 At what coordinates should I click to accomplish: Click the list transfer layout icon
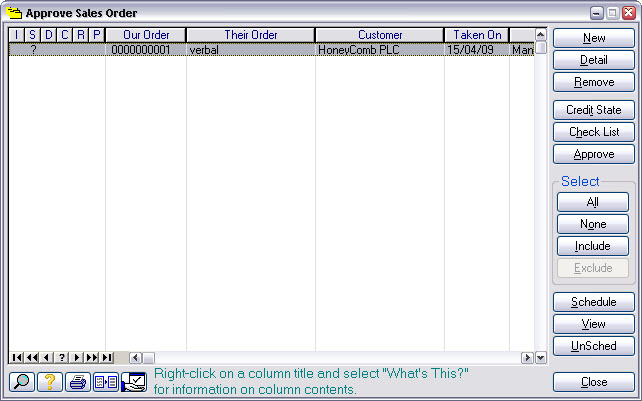(x=106, y=382)
